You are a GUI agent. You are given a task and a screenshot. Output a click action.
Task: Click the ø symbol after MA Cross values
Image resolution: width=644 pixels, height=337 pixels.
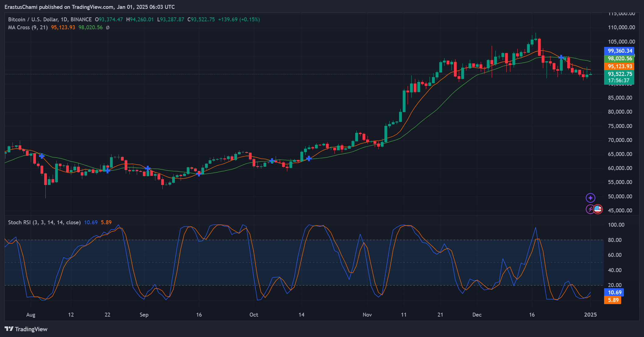tap(108, 27)
